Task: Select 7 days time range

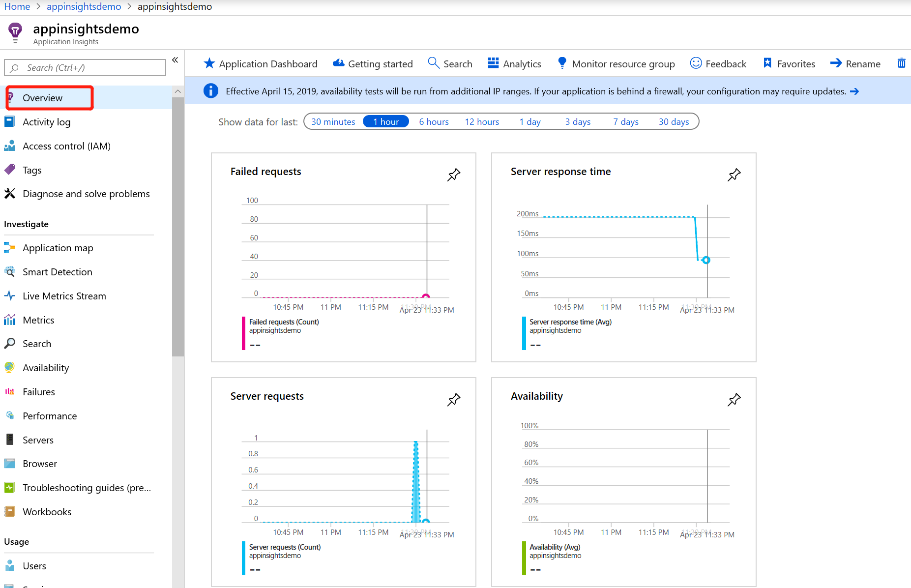Action: (x=625, y=121)
